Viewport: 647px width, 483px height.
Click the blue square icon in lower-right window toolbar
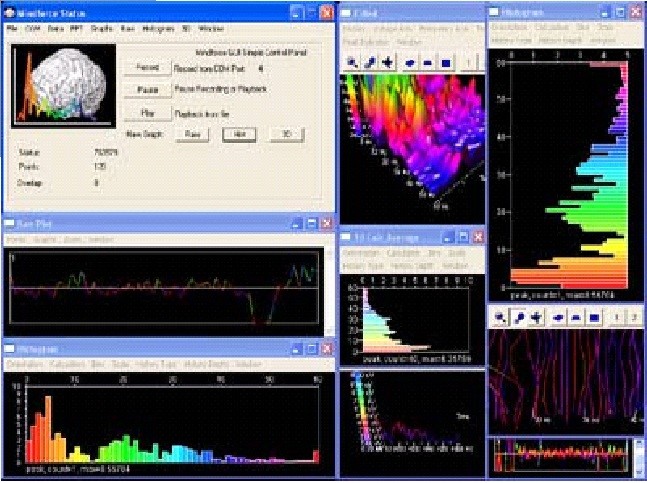click(594, 317)
